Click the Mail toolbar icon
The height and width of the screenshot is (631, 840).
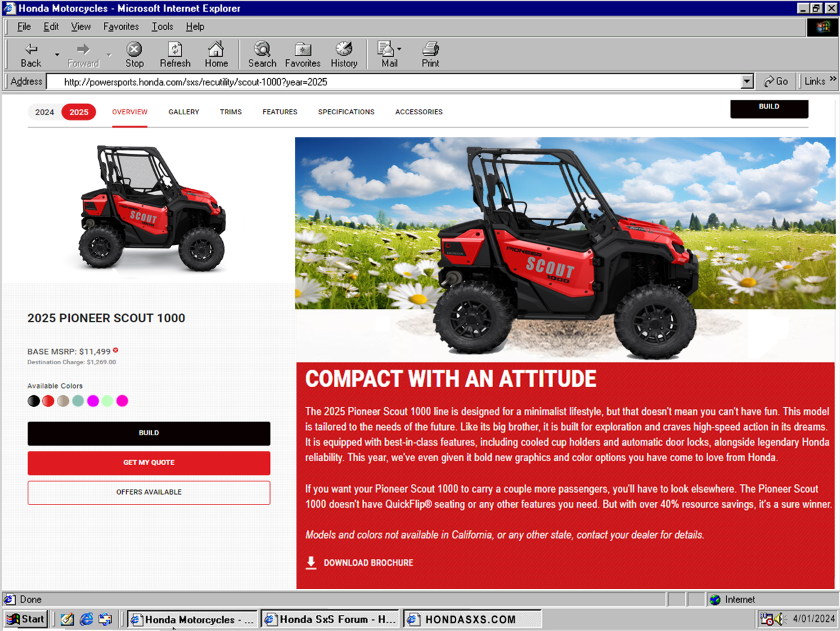386,49
